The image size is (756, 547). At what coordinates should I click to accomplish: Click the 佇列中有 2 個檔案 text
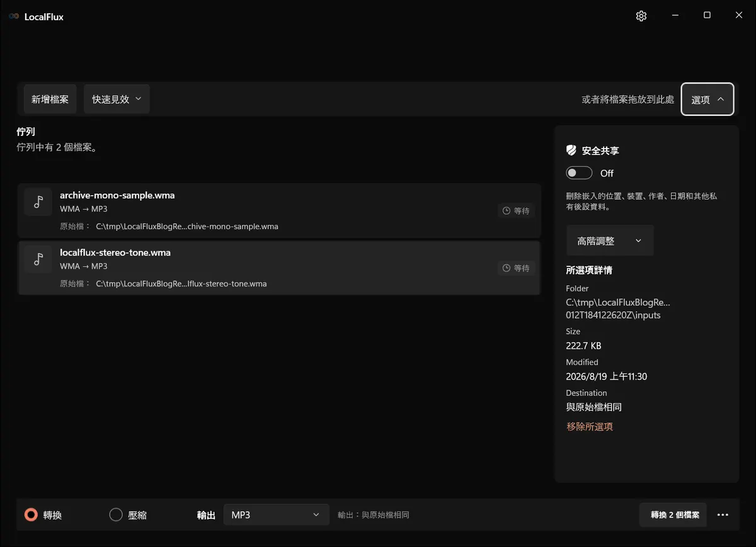click(57, 148)
